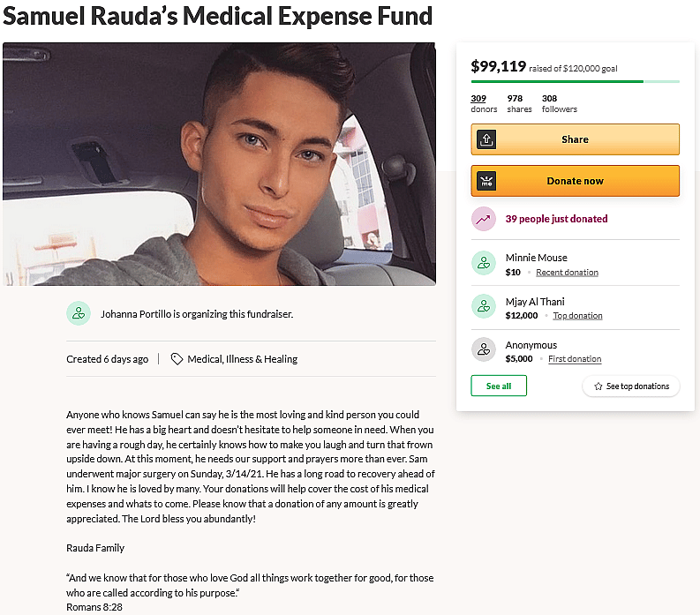Viewport: 700px width, 615px height.
Task: Click the star icon on See top donations
Action: point(598,386)
